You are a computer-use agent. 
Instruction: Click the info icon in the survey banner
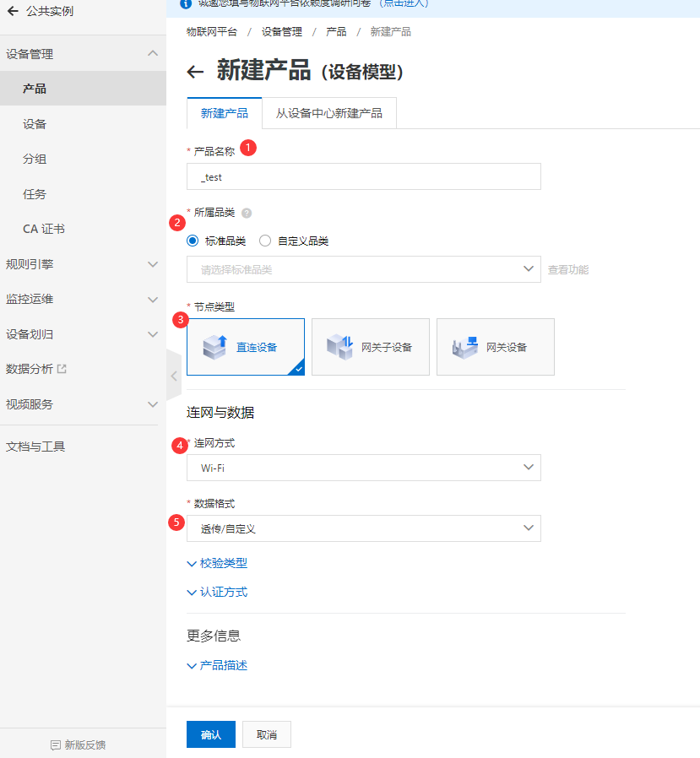click(x=186, y=5)
